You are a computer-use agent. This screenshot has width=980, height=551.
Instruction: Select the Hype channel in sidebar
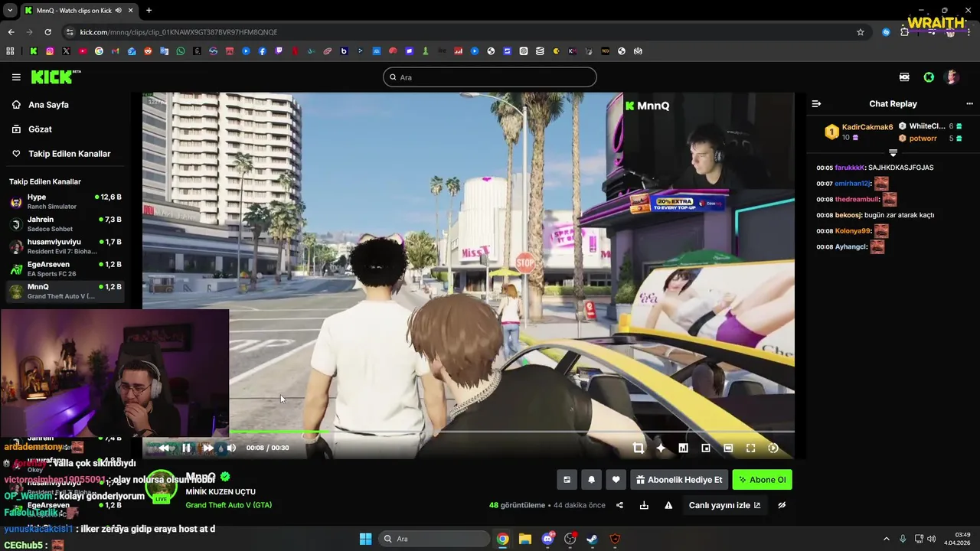(65, 201)
